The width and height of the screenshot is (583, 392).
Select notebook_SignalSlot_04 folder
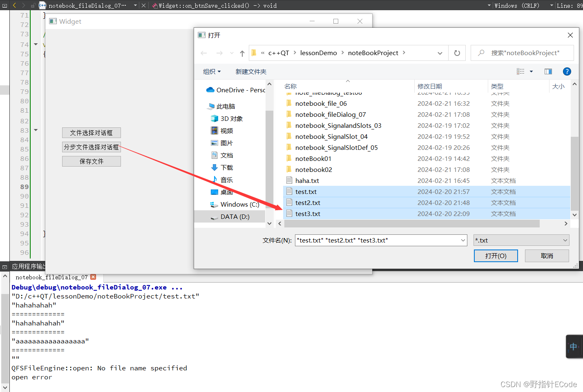[x=331, y=136]
